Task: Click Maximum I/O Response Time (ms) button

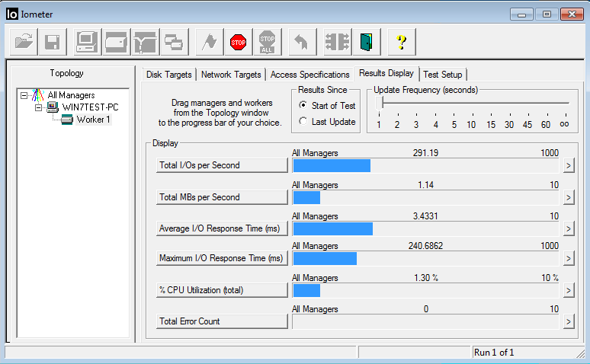Action: coord(222,258)
